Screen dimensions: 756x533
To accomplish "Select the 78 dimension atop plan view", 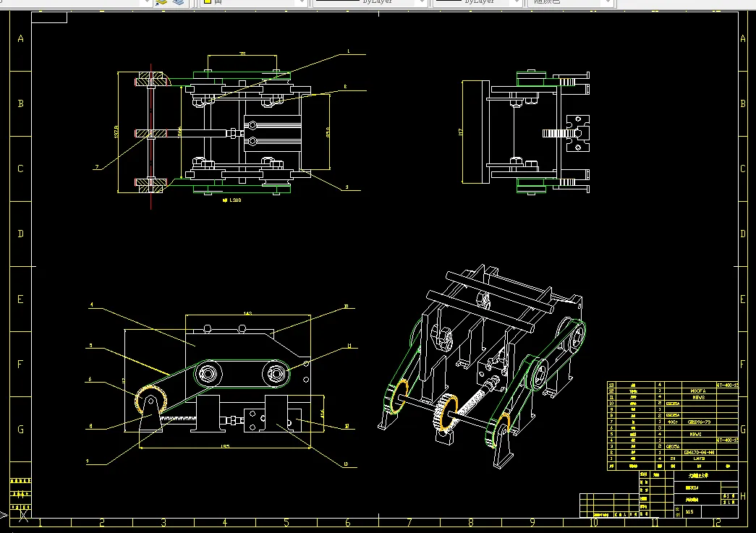I will [242, 54].
